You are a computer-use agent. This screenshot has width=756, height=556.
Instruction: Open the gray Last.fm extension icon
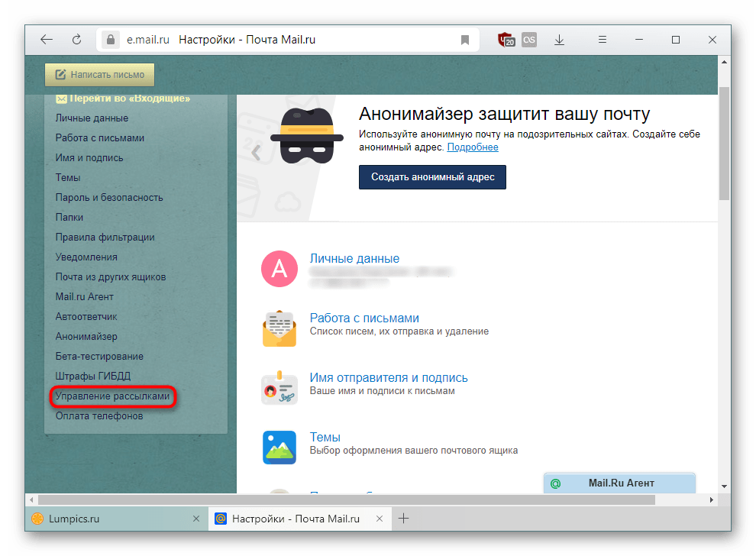pyautogui.click(x=529, y=40)
